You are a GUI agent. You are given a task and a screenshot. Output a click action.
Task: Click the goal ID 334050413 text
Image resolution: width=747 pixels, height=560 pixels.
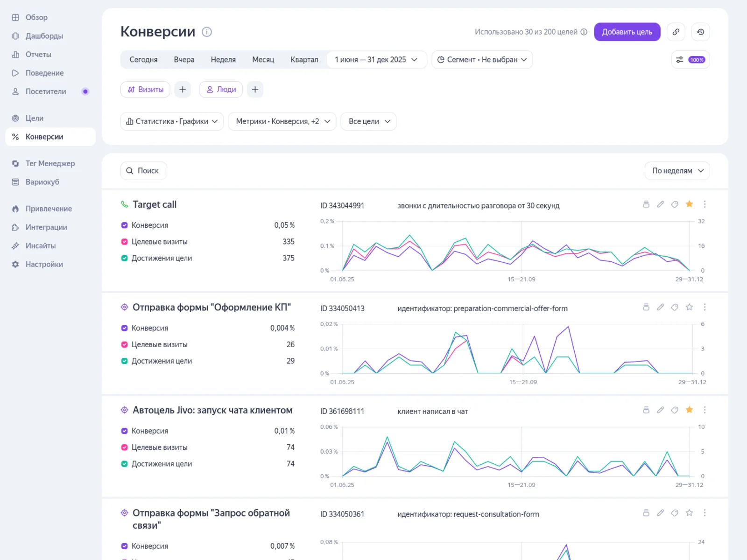pos(342,308)
